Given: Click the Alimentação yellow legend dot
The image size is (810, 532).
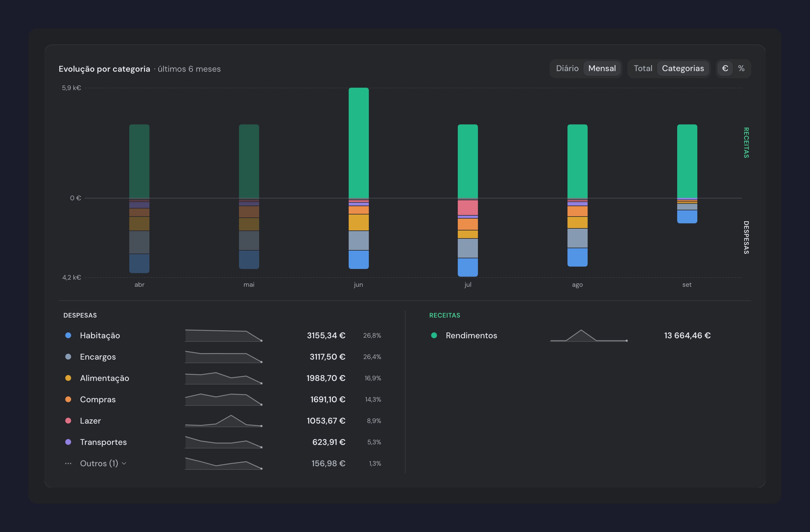Looking at the screenshot, I should 68,378.
